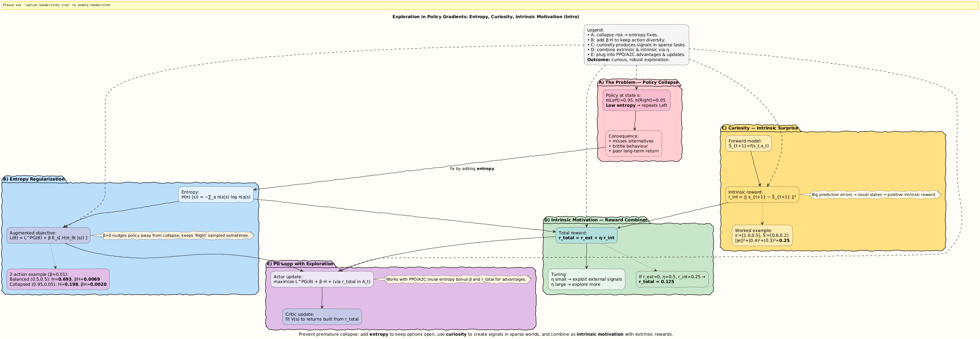Click the Augmented objective node
This screenshot has height=339, width=980.
[x=48, y=236]
